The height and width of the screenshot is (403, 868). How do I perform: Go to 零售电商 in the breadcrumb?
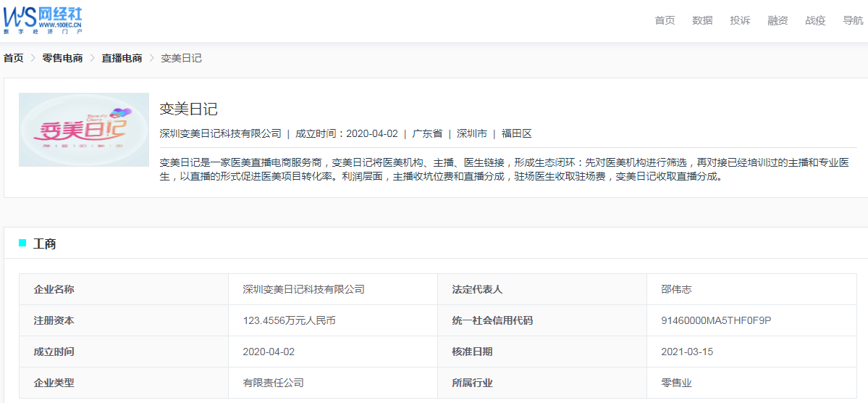(62, 58)
